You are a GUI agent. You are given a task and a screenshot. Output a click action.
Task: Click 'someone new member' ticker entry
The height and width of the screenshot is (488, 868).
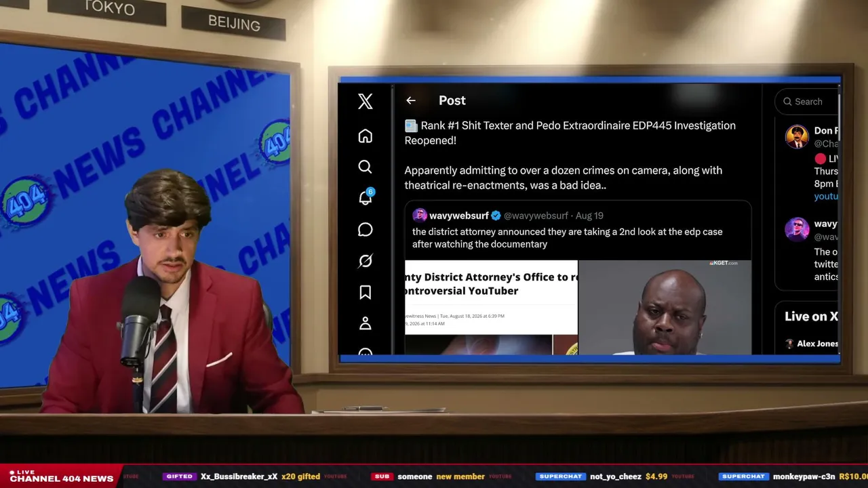point(441,476)
